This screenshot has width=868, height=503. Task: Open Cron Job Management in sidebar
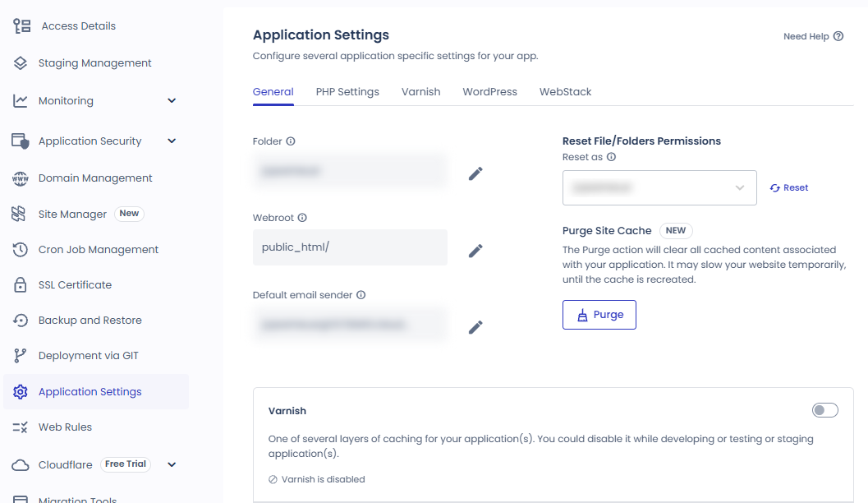tap(98, 250)
